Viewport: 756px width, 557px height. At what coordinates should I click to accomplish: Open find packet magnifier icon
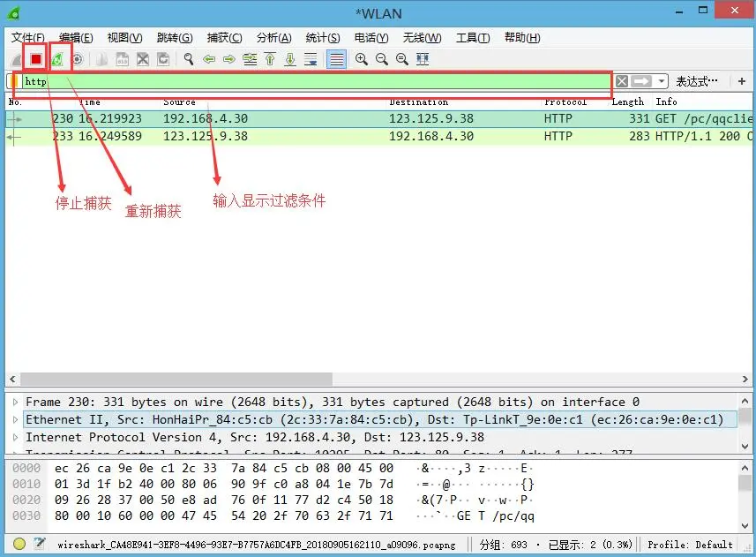[x=189, y=59]
